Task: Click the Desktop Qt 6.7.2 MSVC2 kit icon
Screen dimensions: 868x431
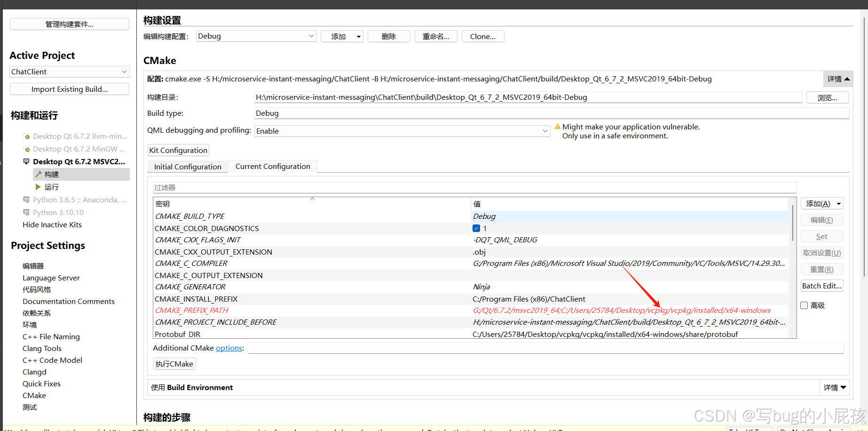Action: [x=26, y=161]
